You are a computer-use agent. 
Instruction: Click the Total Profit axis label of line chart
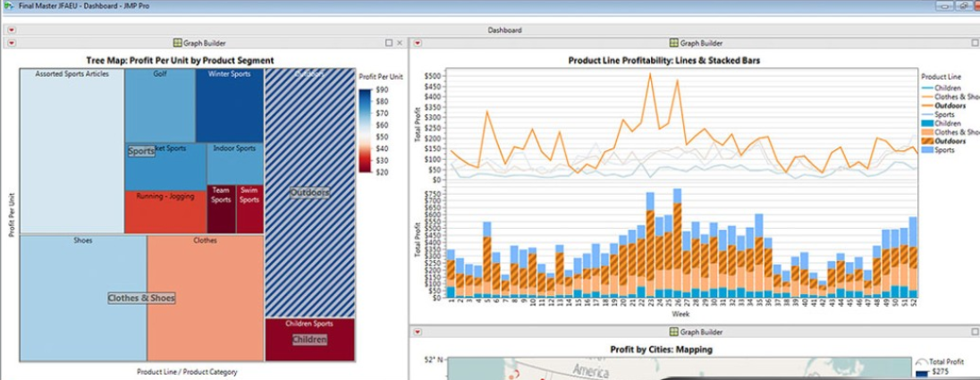point(418,124)
